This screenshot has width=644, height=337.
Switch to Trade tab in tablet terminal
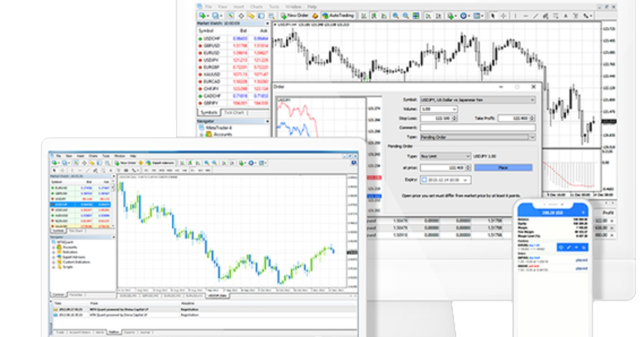coord(60,333)
